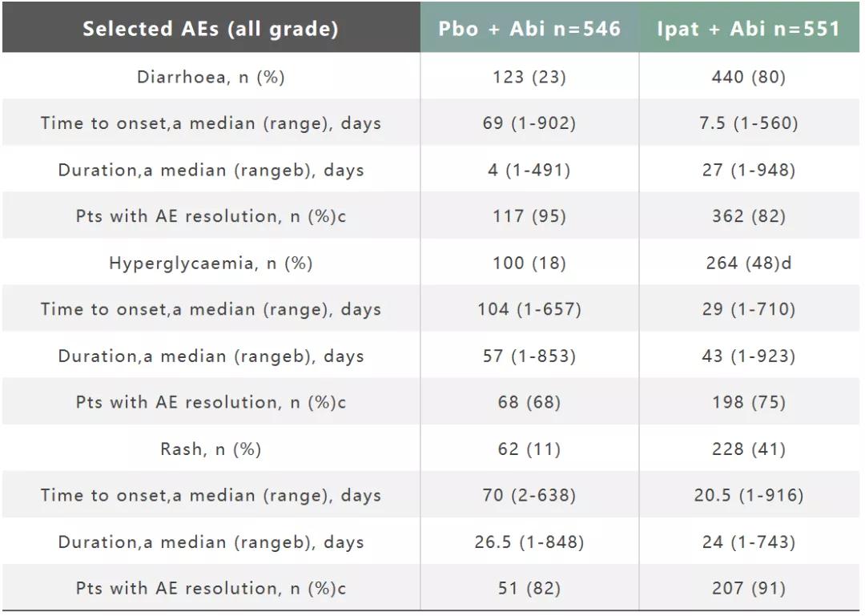
Task: Click the 68 (68) resolution cell
Action: click(529, 402)
